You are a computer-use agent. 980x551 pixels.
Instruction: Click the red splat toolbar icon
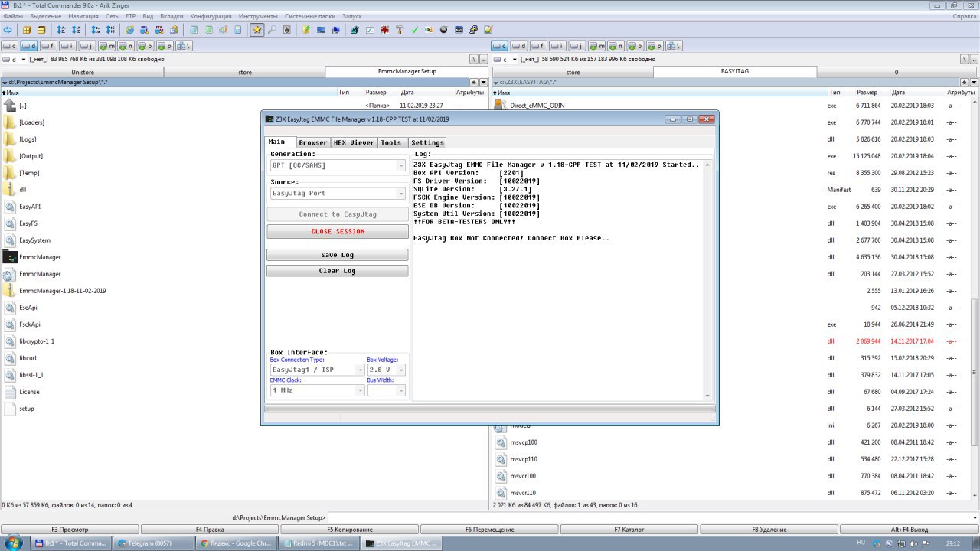pyautogui.click(x=384, y=30)
